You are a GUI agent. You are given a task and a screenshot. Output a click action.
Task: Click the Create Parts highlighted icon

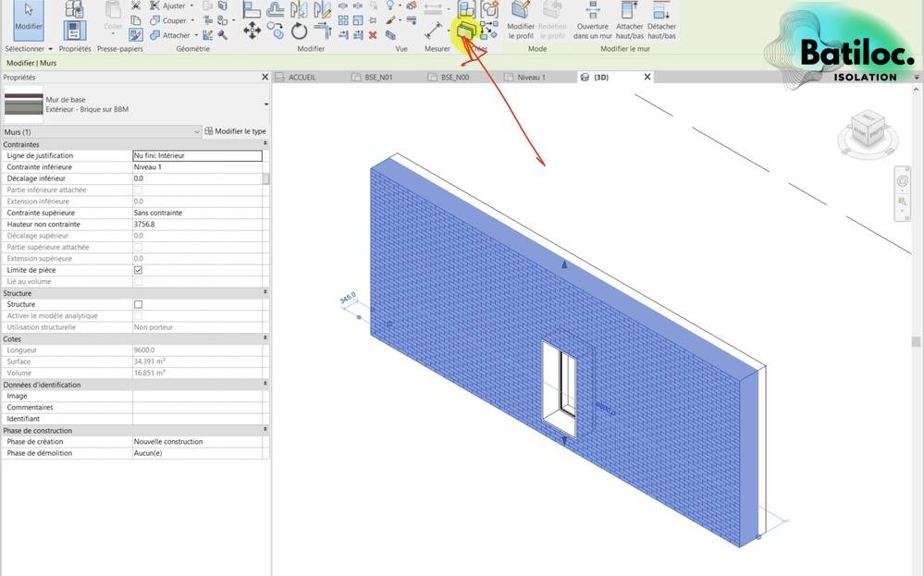(x=466, y=31)
